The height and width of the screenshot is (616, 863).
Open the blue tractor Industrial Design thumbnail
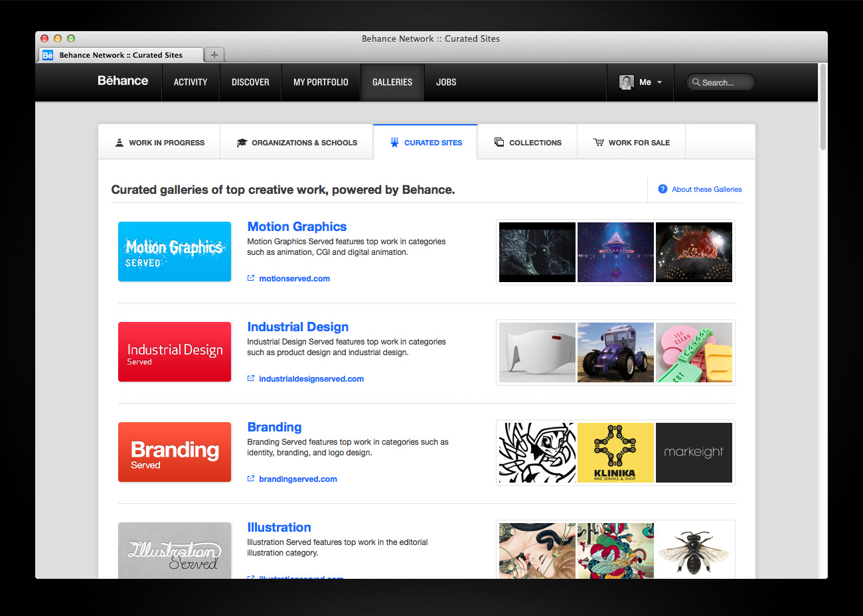pos(615,352)
